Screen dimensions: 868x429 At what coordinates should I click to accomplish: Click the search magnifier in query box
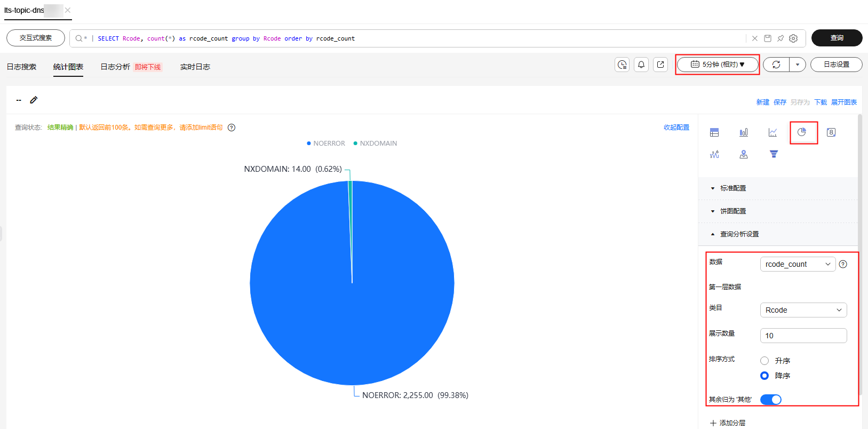(79, 38)
